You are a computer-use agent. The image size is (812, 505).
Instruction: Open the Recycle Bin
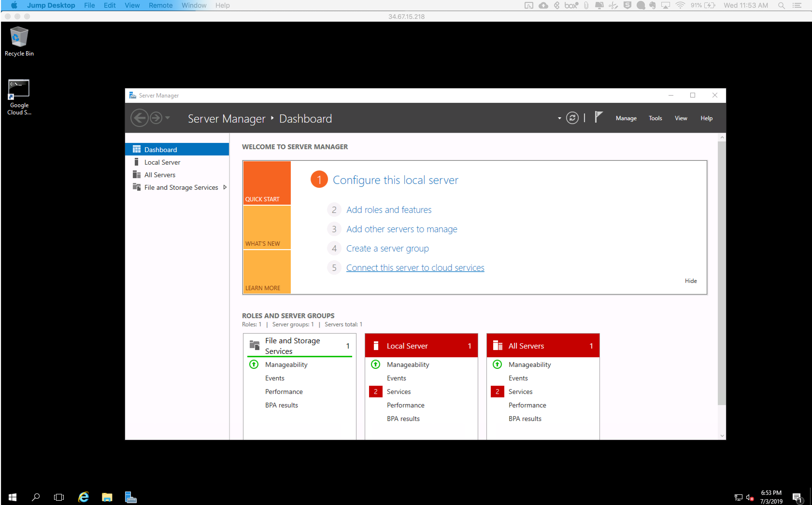(x=19, y=37)
